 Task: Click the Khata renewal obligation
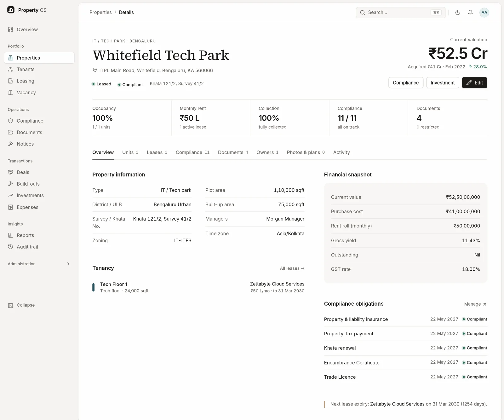point(405,348)
